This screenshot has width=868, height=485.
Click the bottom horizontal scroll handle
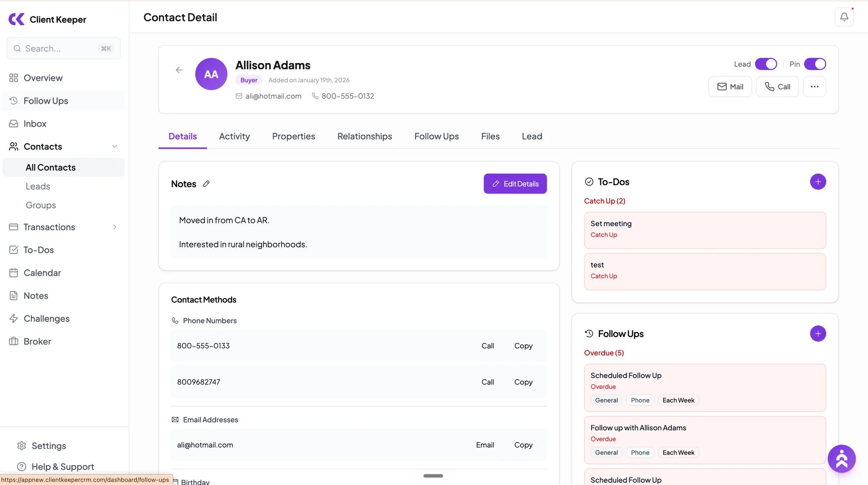pyautogui.click(x=433, y=476)
